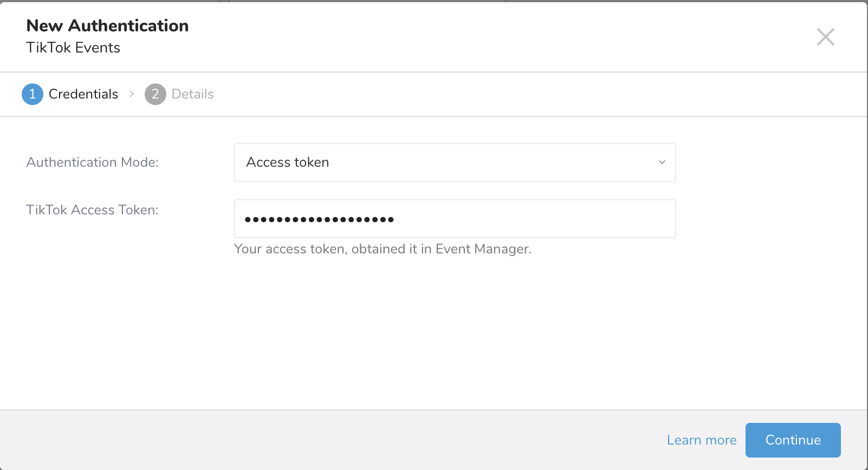Screen dimensions: 868x470
Task: Click the chevron between Credentials and Details
Action: [132, 94]
